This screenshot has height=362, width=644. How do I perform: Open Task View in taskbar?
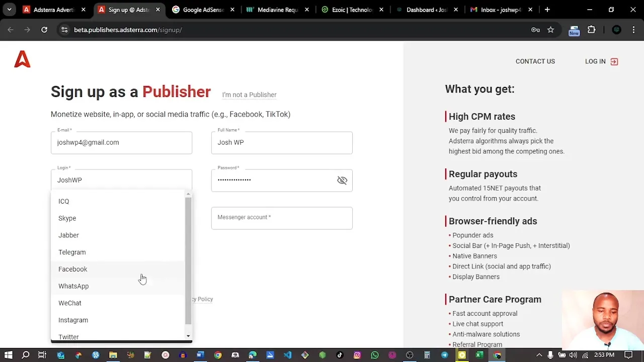[x=42, y=355]
